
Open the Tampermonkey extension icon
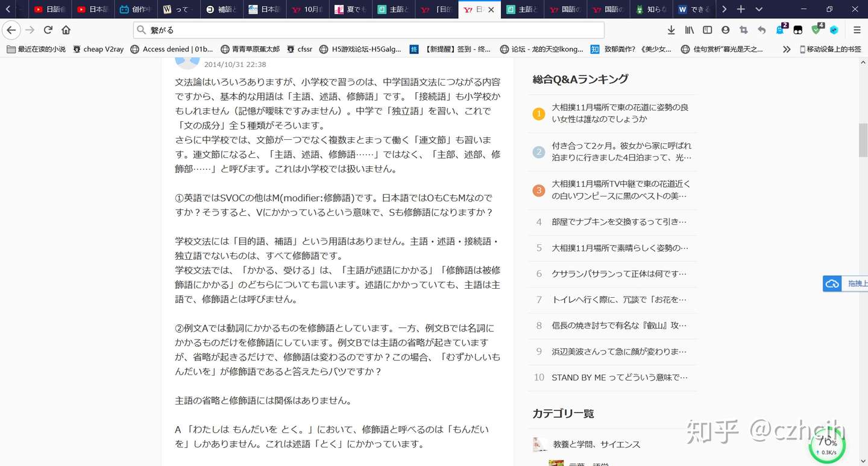point(798,30)
